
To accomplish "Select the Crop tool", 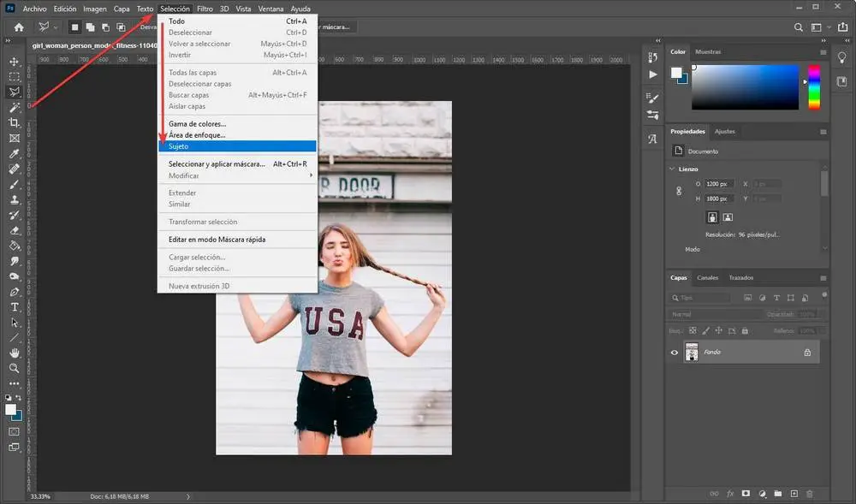I will tap(15, 122).
